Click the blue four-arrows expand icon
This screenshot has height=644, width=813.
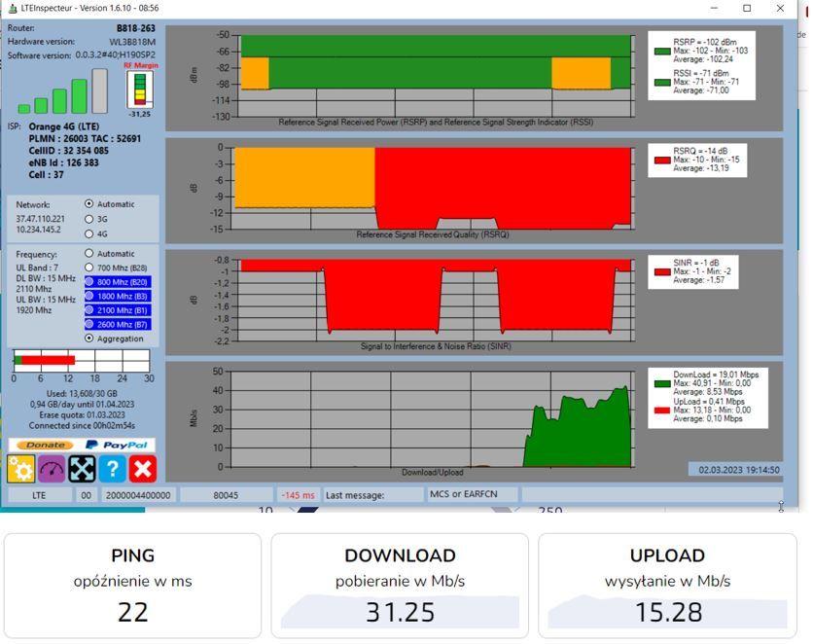point(82,469)
